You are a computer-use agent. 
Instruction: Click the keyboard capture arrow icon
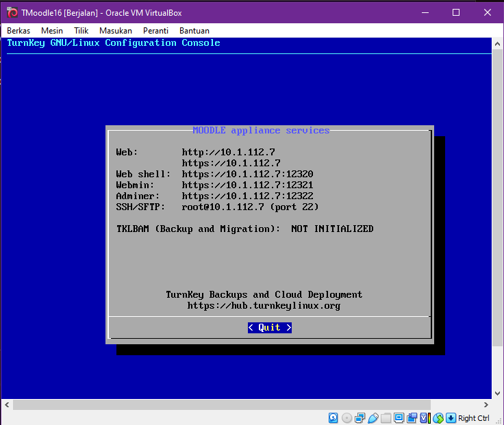[x=451, y=418]
